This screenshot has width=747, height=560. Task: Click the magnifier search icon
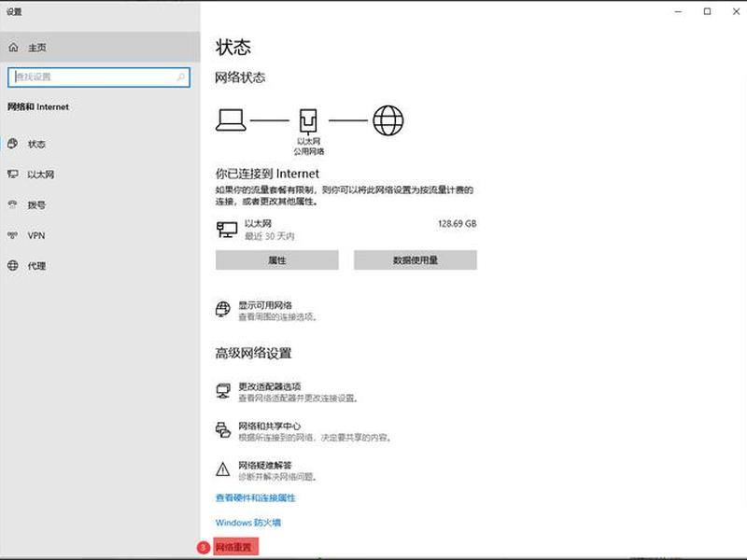click(181, 77)
